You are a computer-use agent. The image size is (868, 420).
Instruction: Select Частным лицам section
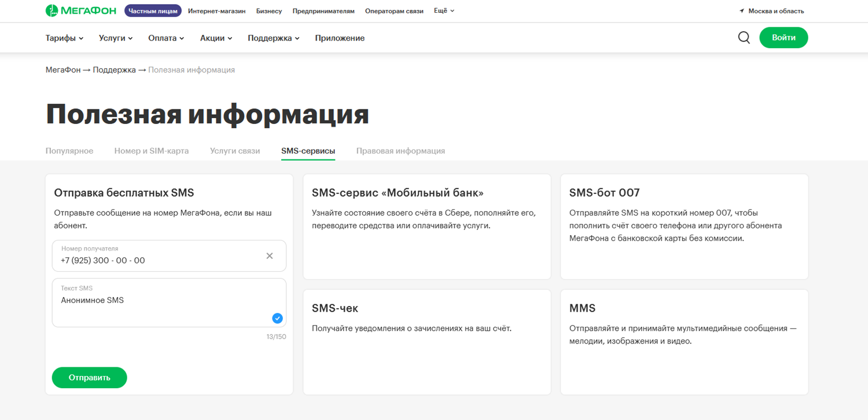[153, 11]
